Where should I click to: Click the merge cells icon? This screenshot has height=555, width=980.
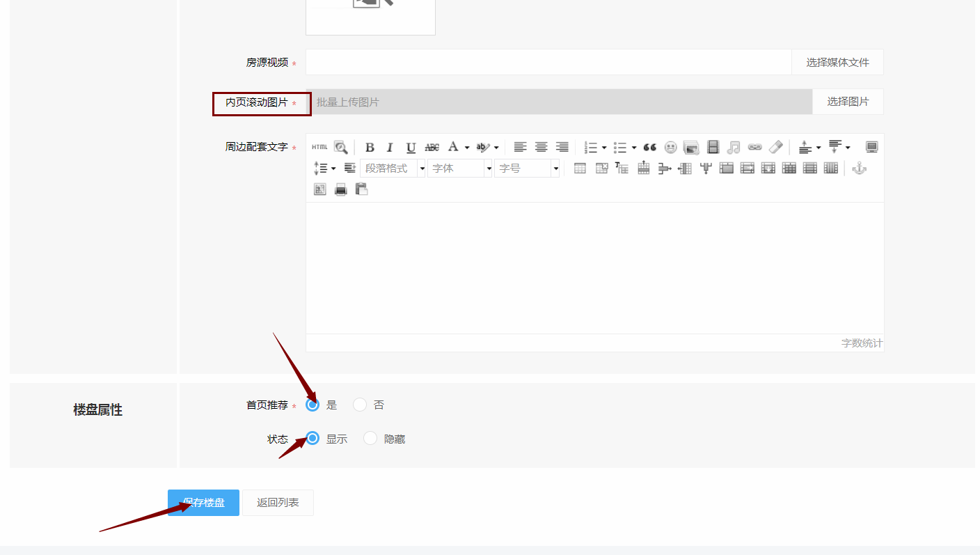727,168
